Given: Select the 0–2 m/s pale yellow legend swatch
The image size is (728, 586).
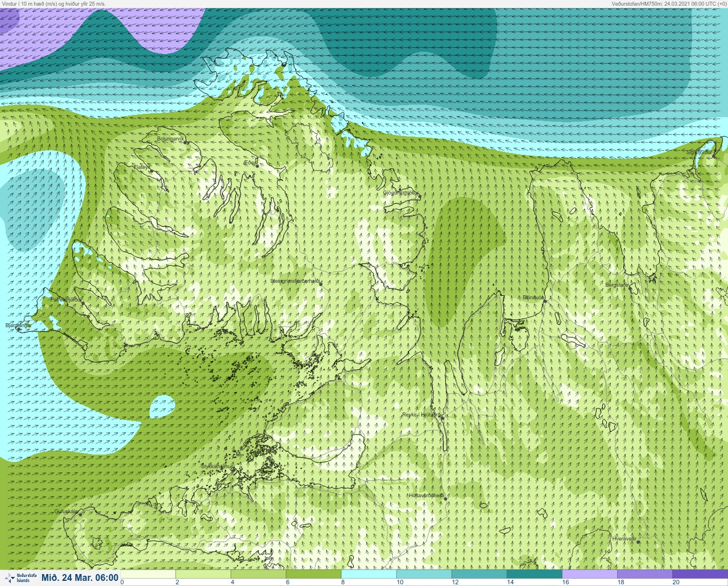Looking at the screenshot, I should point(148,574).
